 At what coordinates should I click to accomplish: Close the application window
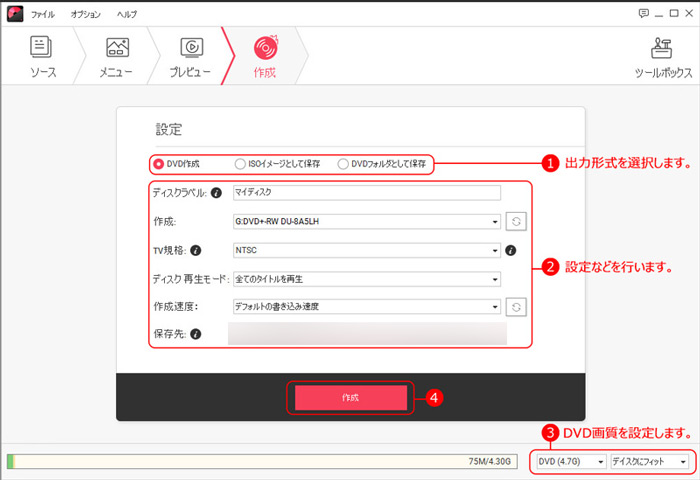[x=689, y=13]
